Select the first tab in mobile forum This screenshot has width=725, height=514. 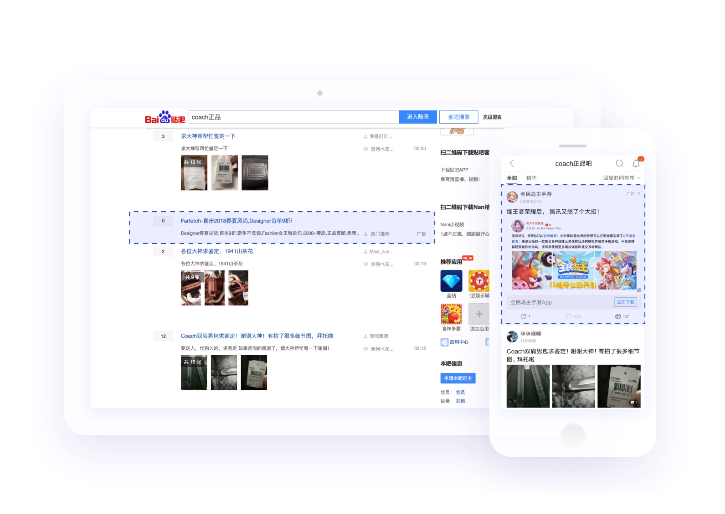coord(512,178)
